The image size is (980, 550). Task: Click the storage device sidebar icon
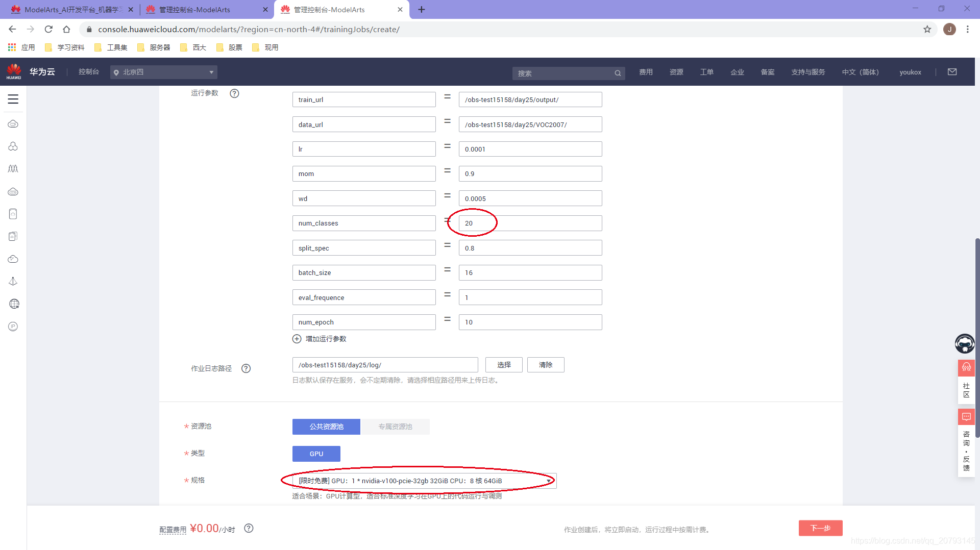(x=13, y=214)
